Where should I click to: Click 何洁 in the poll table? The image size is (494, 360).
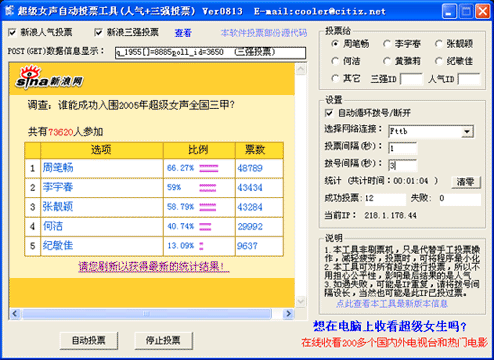(53, 226)
